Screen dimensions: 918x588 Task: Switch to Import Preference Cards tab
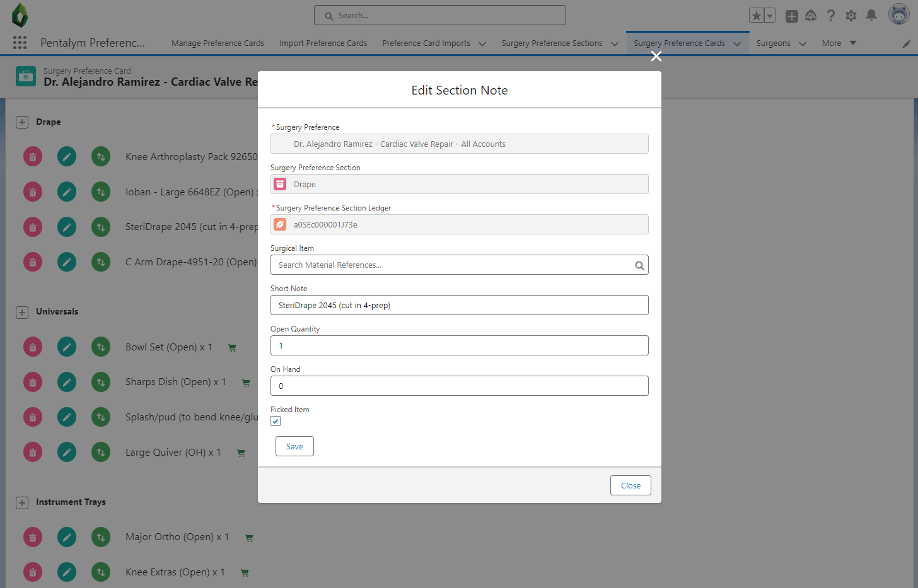[323, 43]
